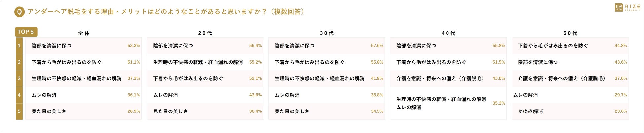Image resolution: width=644 pixels, height=133 pixels.
Task: Switch to the 30代 column header
Action: pyautogui.click(x=327, y=33)
